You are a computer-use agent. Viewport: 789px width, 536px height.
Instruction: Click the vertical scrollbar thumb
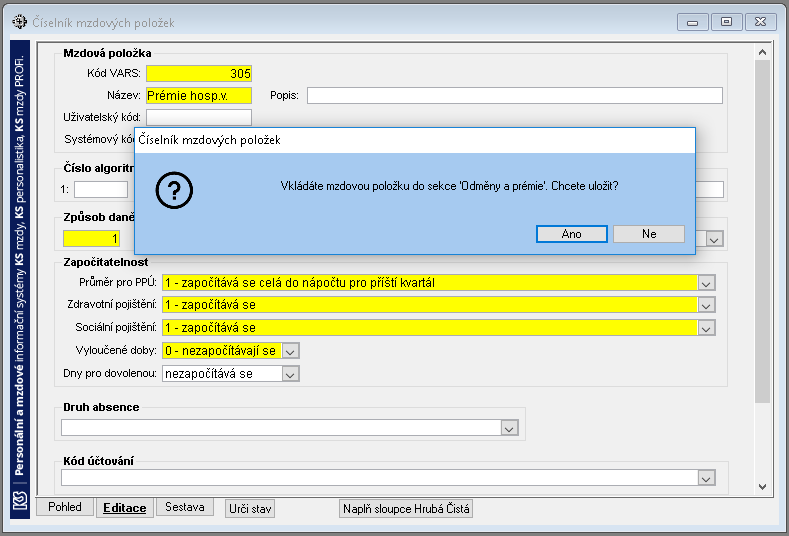pos(762,231)
